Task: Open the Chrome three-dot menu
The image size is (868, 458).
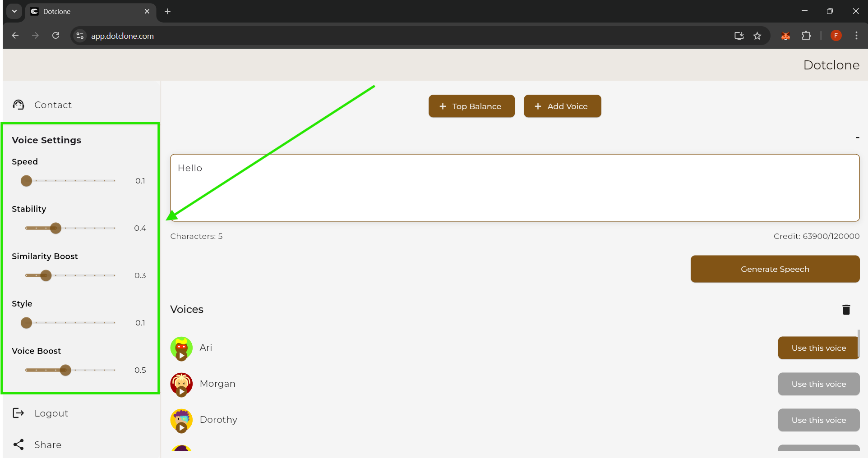Action: [856, 36]
